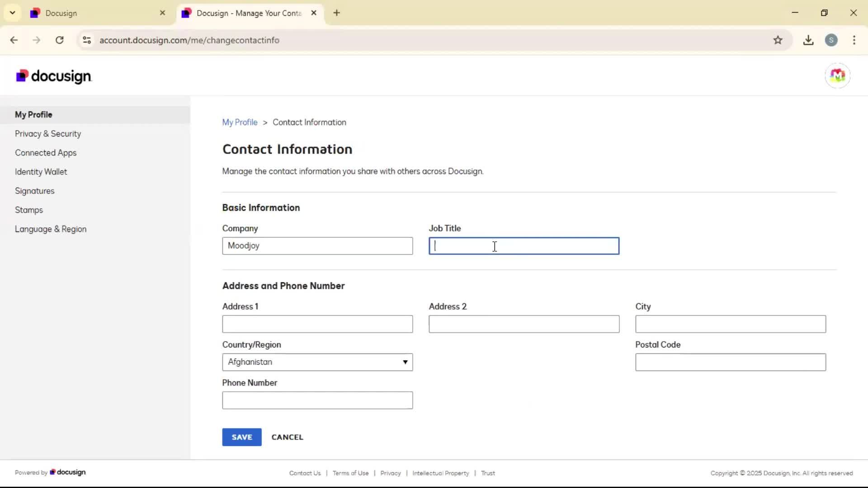
Task: Click the Phone Number field
Action: pos(317,400)
